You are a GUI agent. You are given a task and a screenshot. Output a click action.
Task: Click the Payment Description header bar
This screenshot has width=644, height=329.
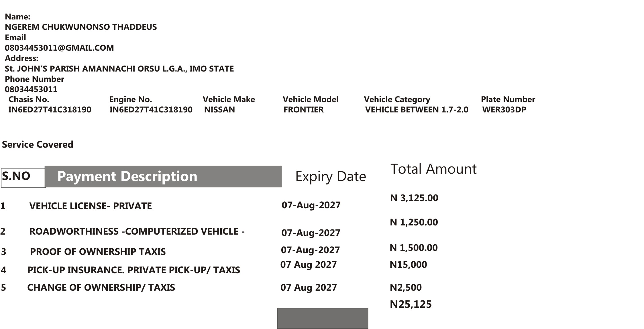[163, 177]
